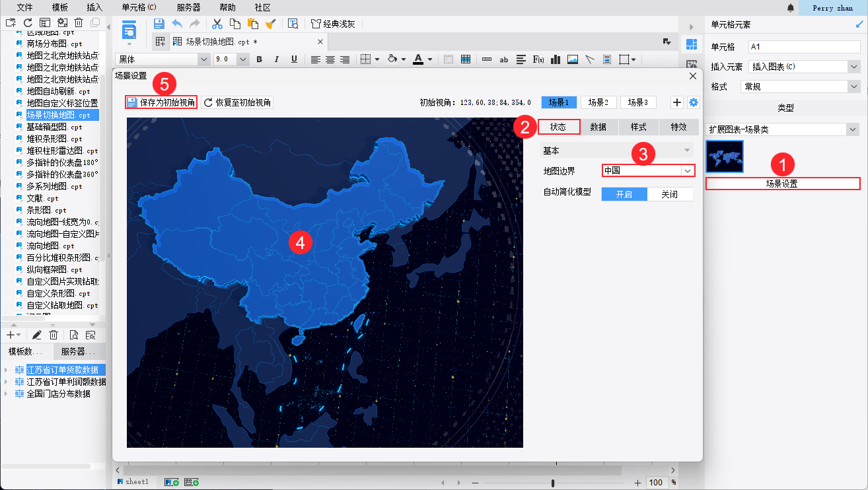
Task: Open cell border style dropdown arrow
Action: click(377, 59)
